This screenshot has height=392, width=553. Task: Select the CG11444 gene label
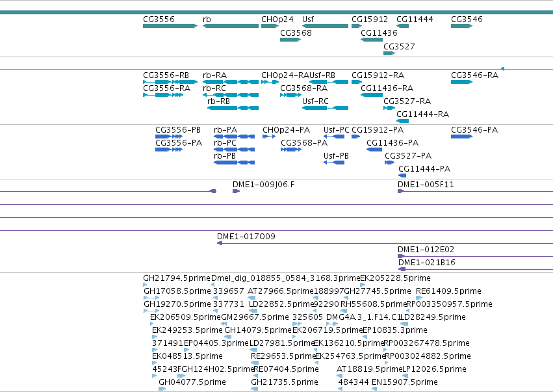click(415, 20)
